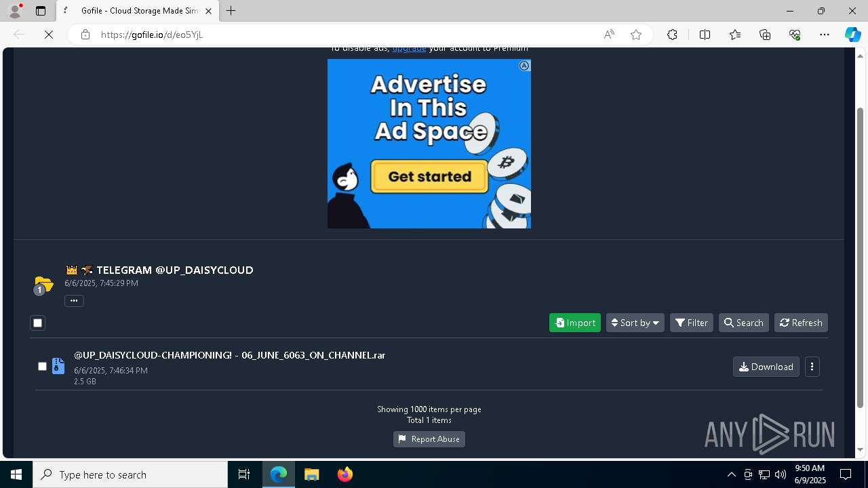868x488 pixels.
Task: Open network status tray icon
Action: click(x=764, y=474)
